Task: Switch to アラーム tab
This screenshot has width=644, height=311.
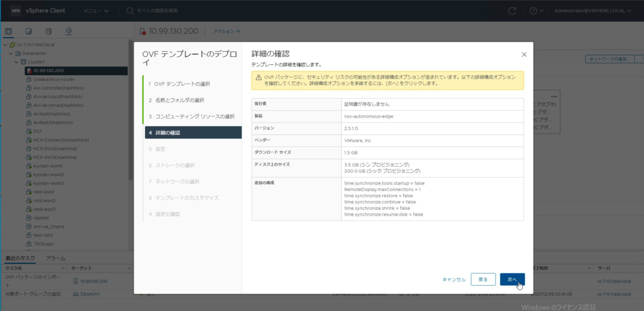Action: (x=56, y=258)
